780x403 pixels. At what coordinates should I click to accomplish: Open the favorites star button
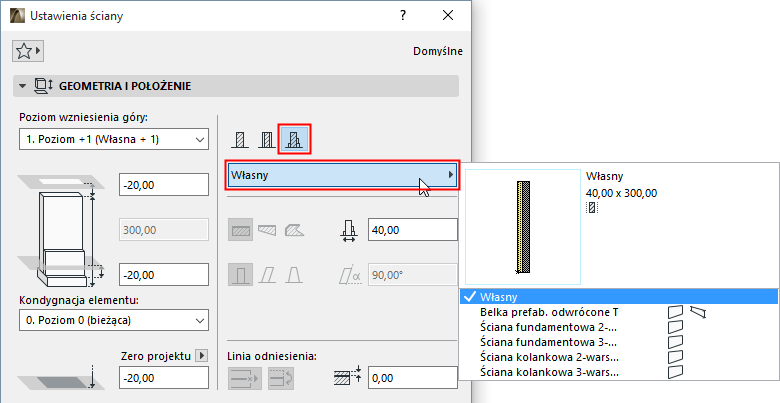tap(28, 51)
